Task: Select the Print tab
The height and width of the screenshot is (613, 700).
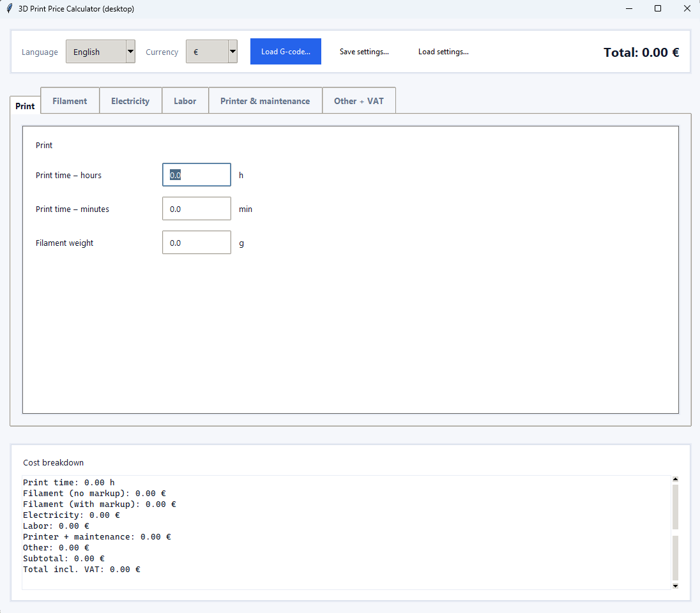Action: coord(25,106)
